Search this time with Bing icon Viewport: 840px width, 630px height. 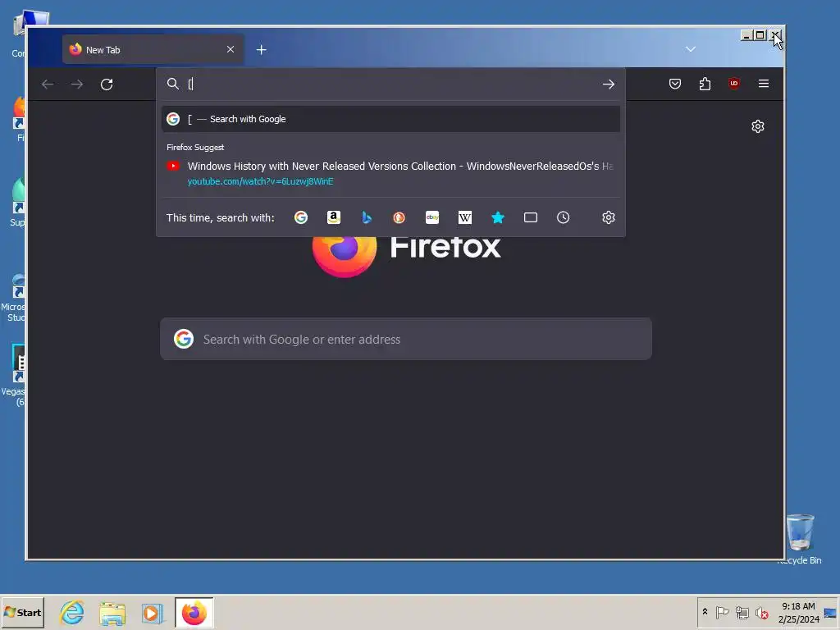pyautogui.click(x=367, y=217)
